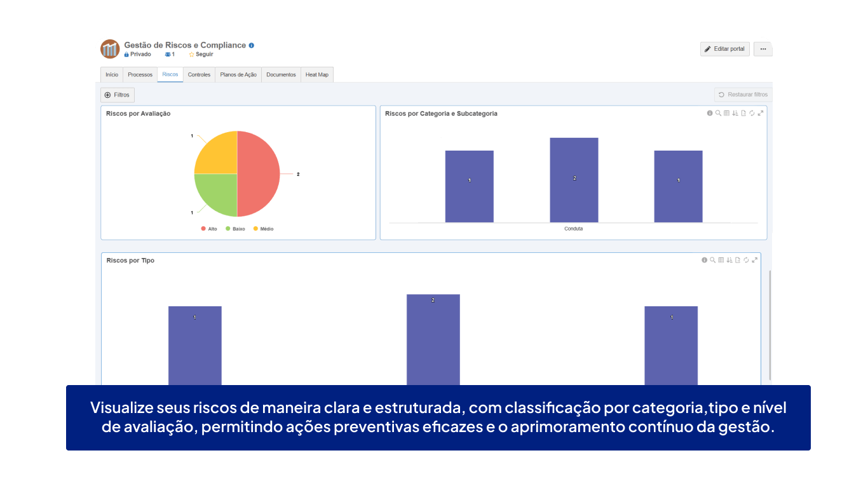Screen dimensions: 868x488
Task: Switch to the Documentos tab
Action: tap(281, 74)
